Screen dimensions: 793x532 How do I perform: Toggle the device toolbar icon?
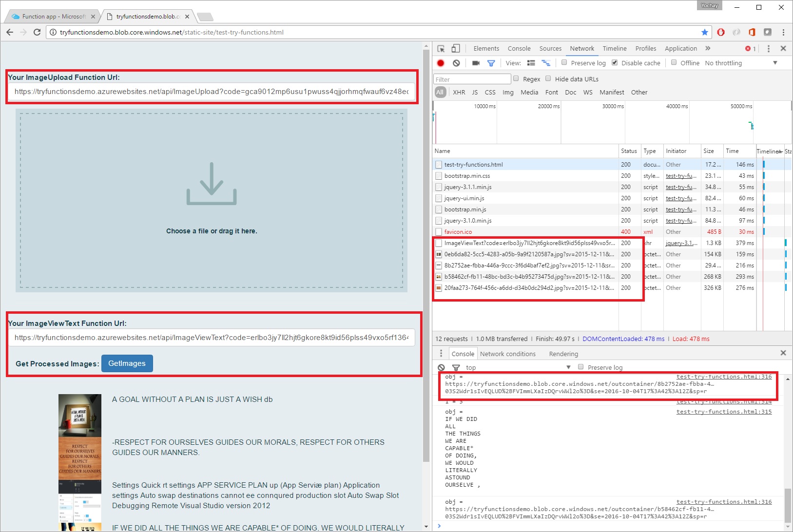(456, 49)
